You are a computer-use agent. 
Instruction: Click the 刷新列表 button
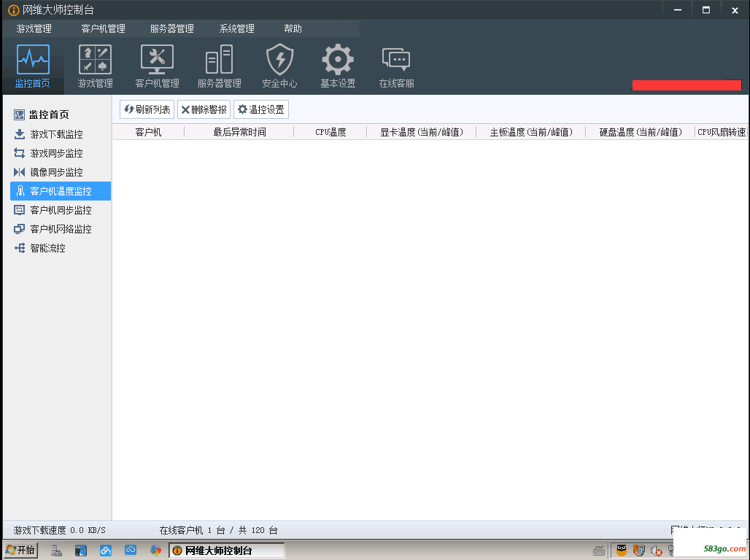click(x=147, y=109)
